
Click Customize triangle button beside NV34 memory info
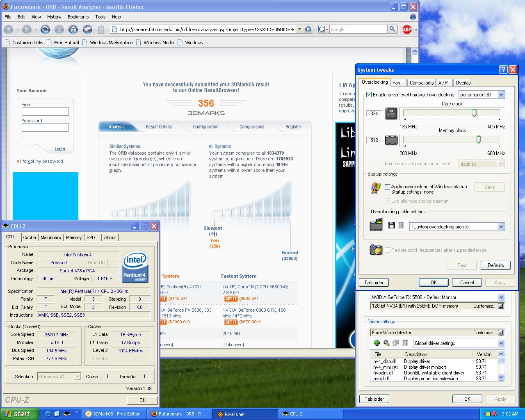pyautogui.click(x=501, y=306)
